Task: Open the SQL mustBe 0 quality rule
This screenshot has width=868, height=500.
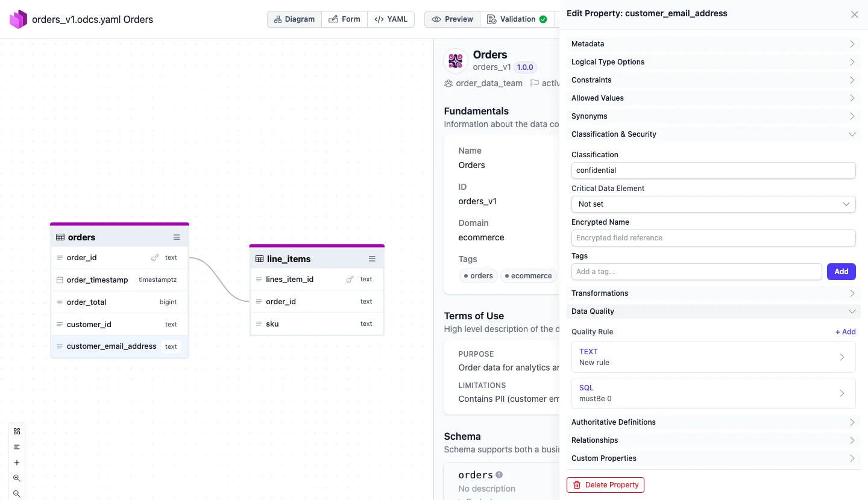Action: [714, 393]
